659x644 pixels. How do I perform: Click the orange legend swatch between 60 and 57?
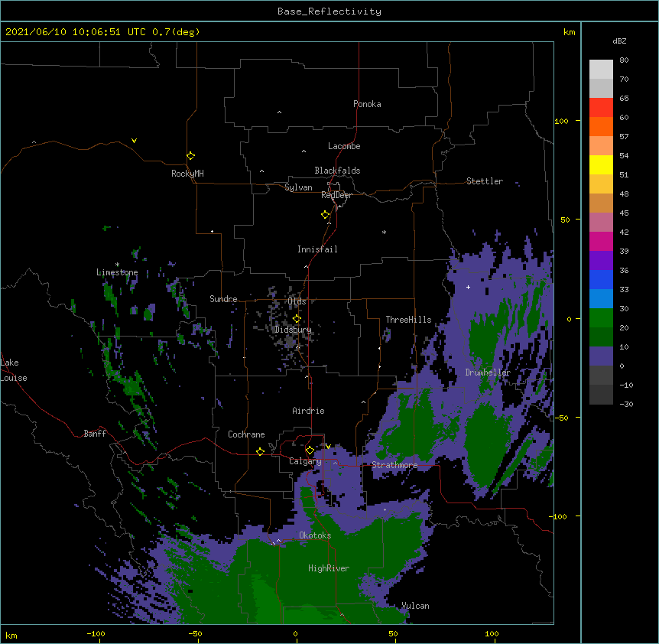tap(601, 126)
